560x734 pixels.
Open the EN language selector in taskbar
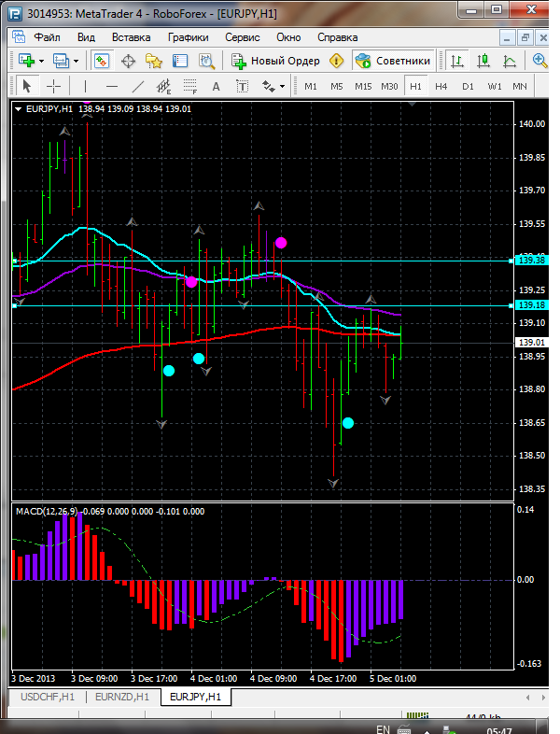click(383, 728)
